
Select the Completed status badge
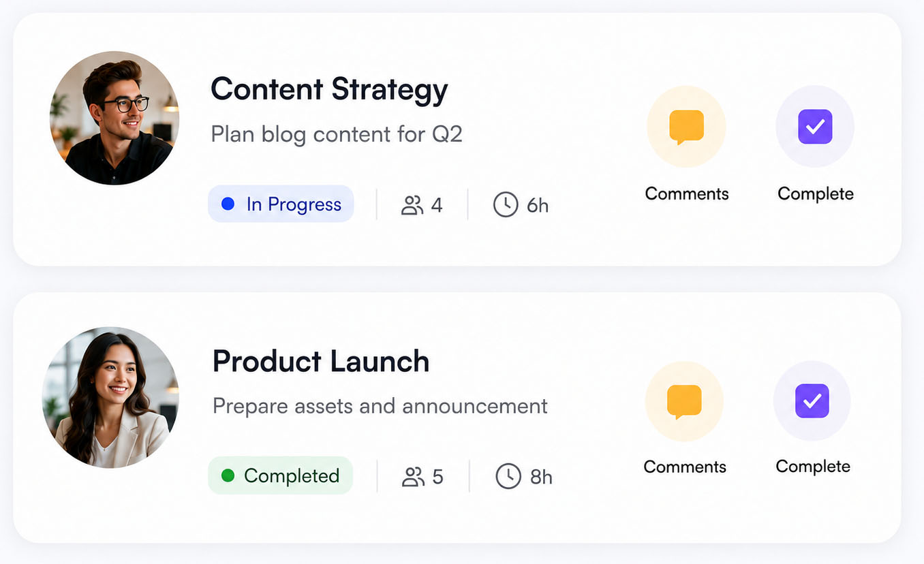pyautogui.click(x=280, y=475)
